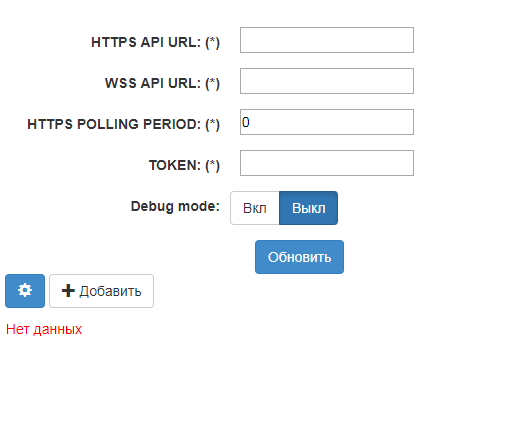
Task: Click the polling period field showing 0
Action: [327, 122]
